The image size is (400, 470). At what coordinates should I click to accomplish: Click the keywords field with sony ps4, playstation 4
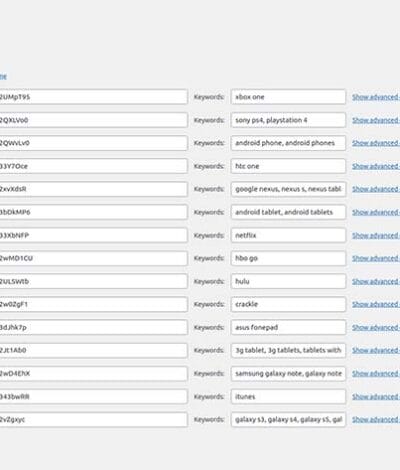(288, 120)
